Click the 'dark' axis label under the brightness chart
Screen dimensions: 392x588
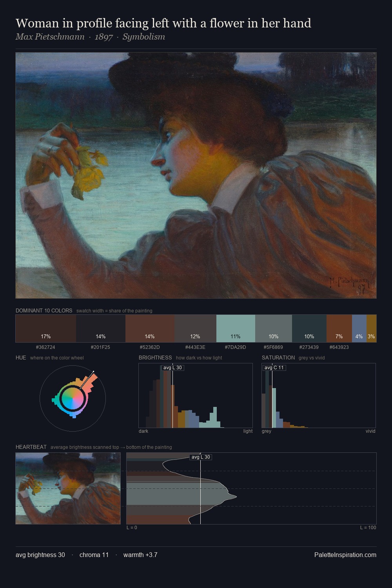[143, 431]
